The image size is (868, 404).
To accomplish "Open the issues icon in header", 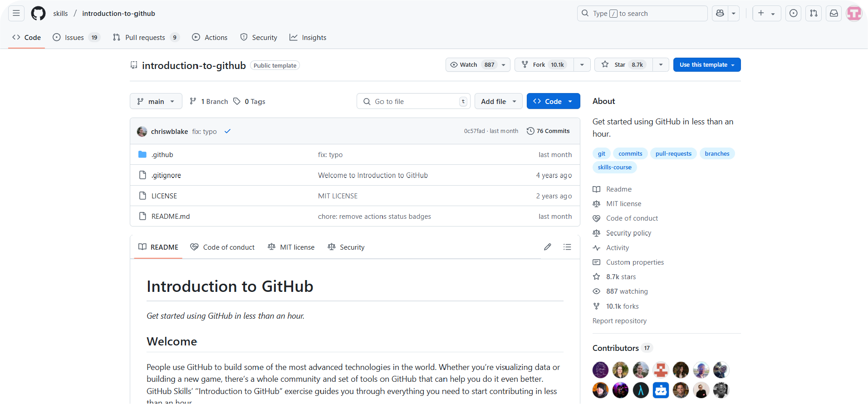I will point(793,13).
